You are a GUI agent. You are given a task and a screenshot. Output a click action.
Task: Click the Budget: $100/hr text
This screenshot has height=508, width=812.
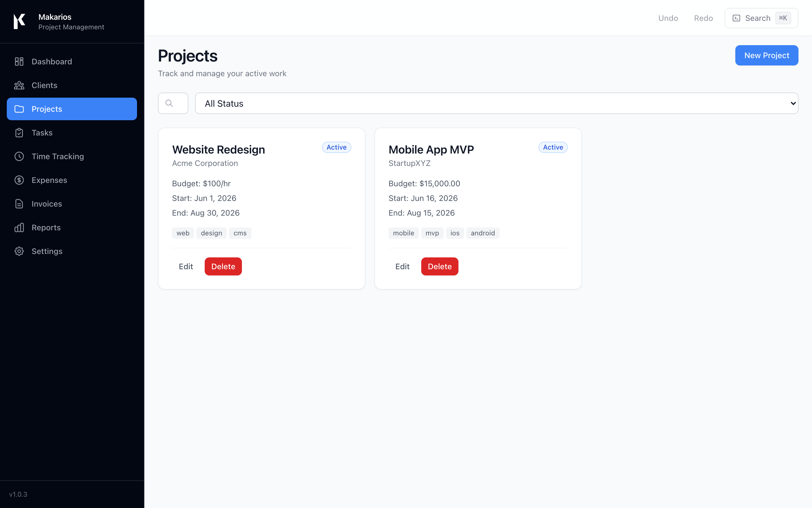click(201, 183)
